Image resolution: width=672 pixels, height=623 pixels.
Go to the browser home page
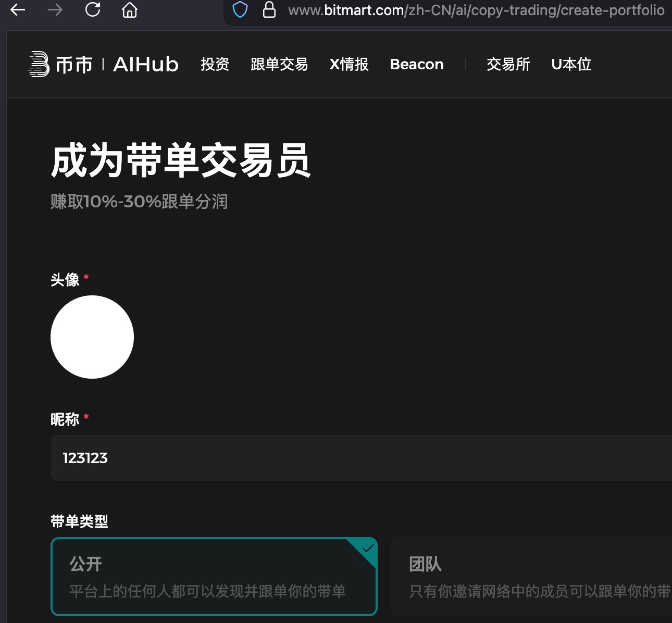pos(129,10)
